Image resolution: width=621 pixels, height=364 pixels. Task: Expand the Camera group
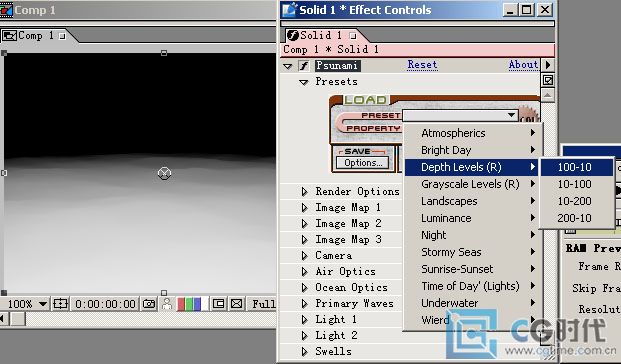click(304, 255)
